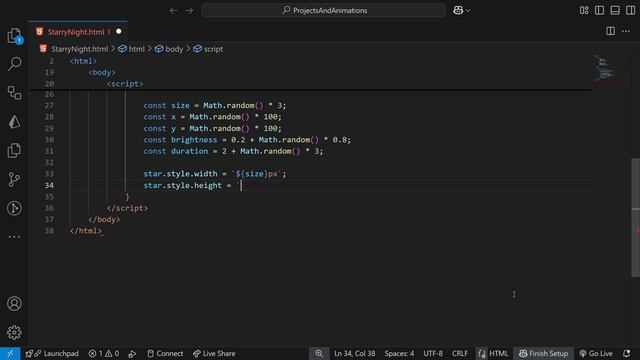Click the closing </body> tag
Image resolution: width=640 pixels, height=360 pixels.
point(104,220)
